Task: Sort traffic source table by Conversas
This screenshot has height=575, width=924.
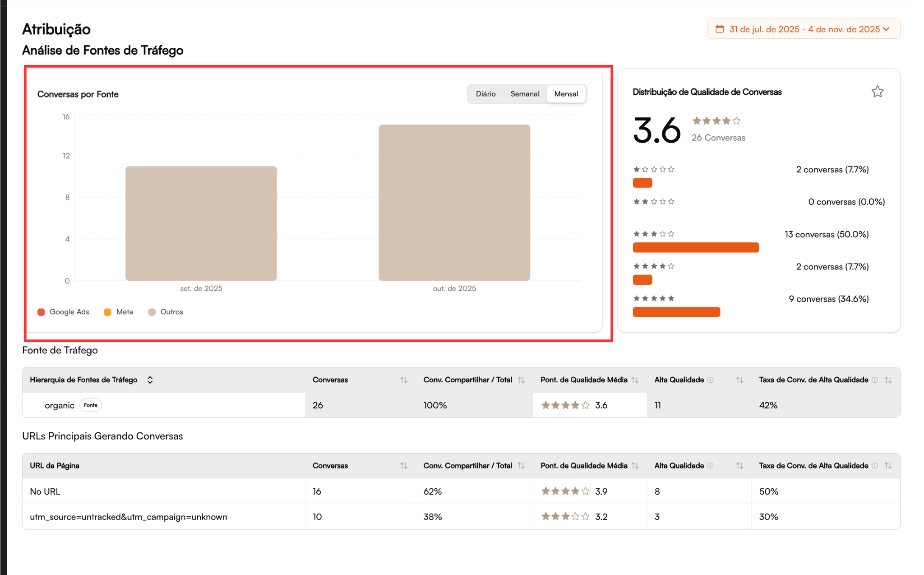Action: tap(403, 380)
